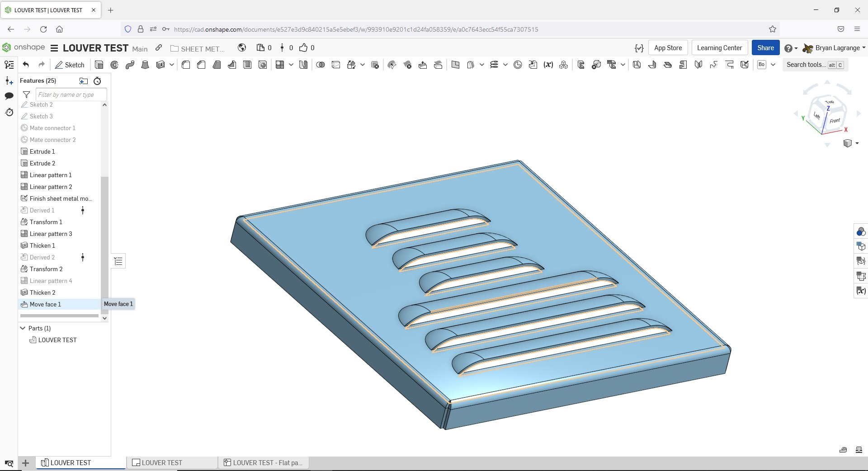This screenshot has width=868, height=471.
Task: Open the document hamburger menu
Action: [54, 48]
